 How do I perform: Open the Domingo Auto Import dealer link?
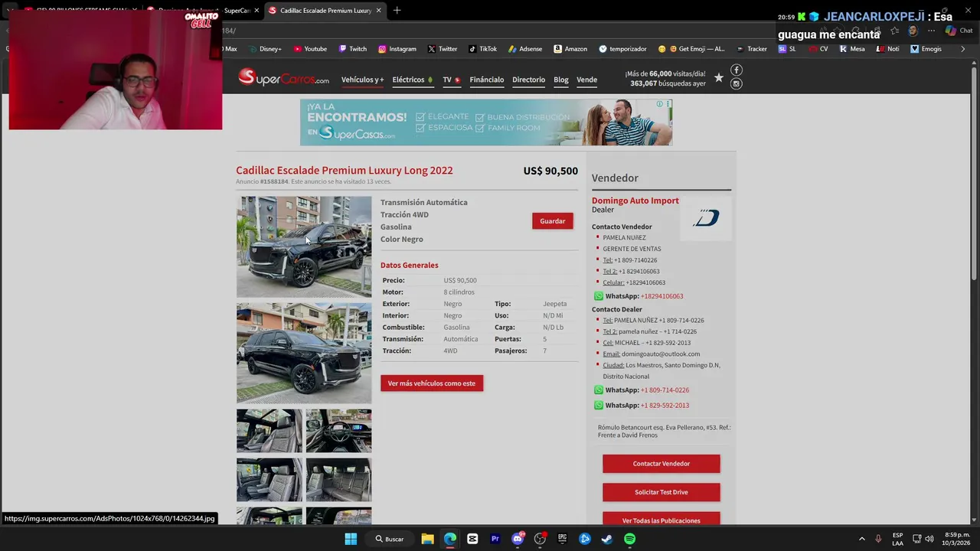[x=635, y=201]
